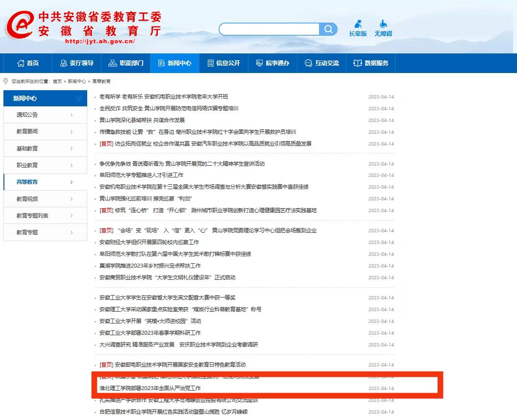Image resolution: width=517 pixels, height=420 pixels.
Task: Click the magnifier search button
Action: pos(328,29)
